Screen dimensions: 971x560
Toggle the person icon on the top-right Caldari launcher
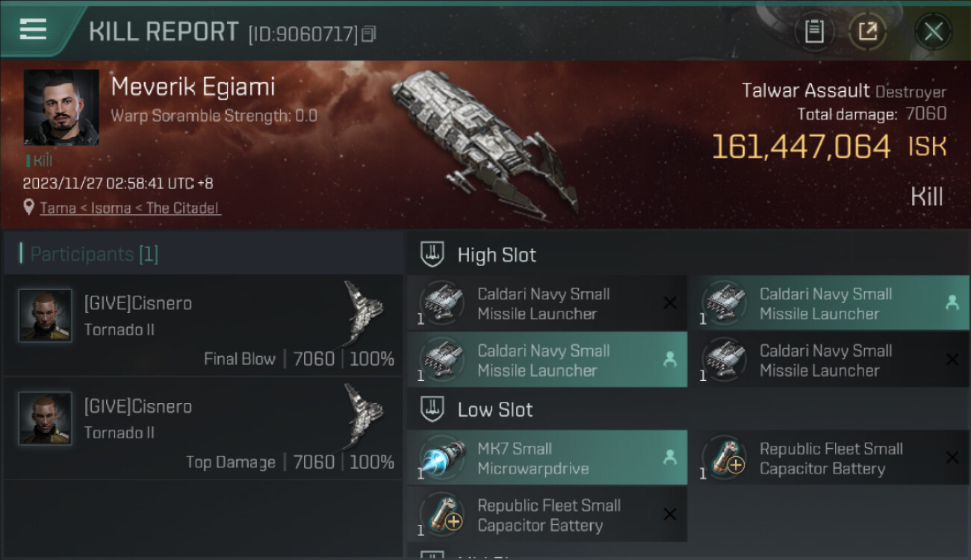point(952,302)
